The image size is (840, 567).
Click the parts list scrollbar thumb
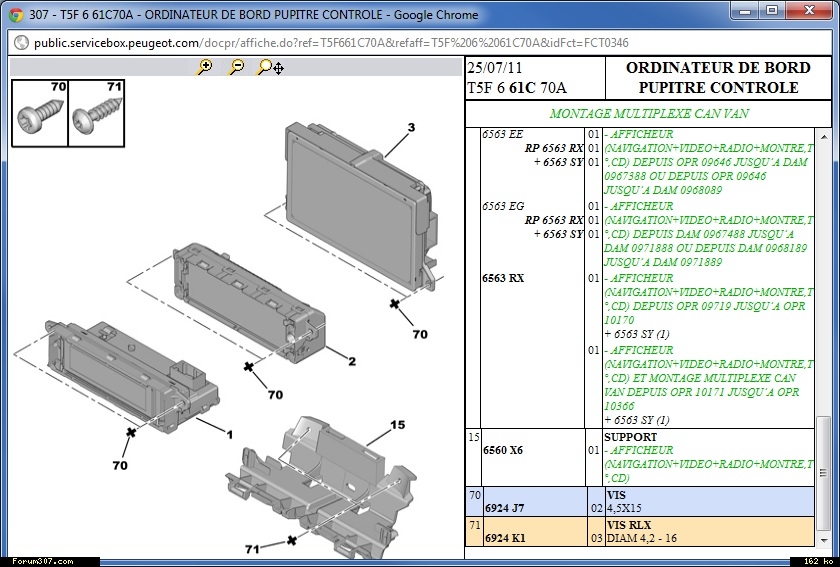[x=823, y=472]
